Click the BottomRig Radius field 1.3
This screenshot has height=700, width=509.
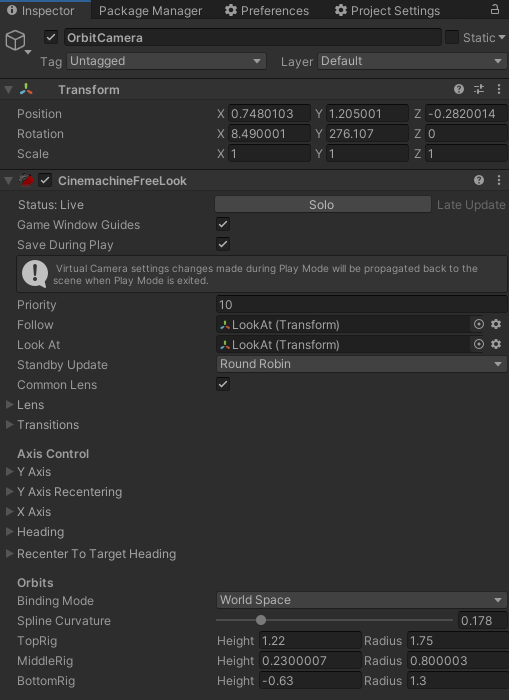457,681
